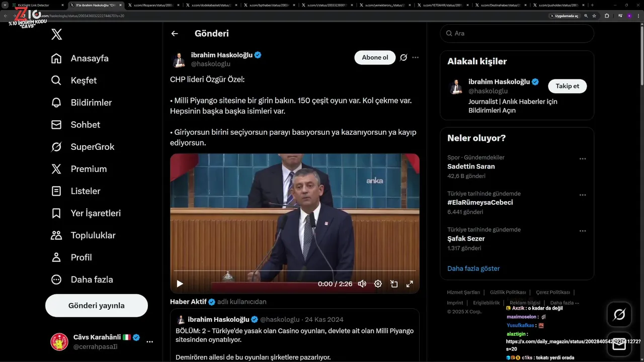This screenshot has width=644, height=362.
Task: Open options for #ElaRümeysaCebeci trend
Action: tap(583, 195)
